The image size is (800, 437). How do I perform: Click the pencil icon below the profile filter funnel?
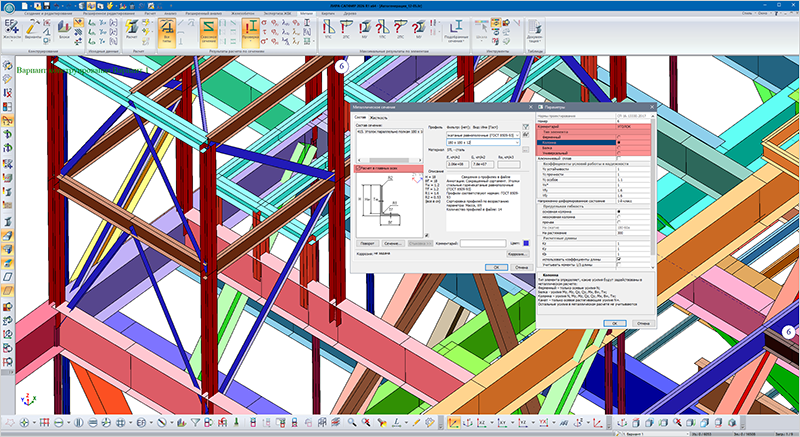[x=526, y=135]
